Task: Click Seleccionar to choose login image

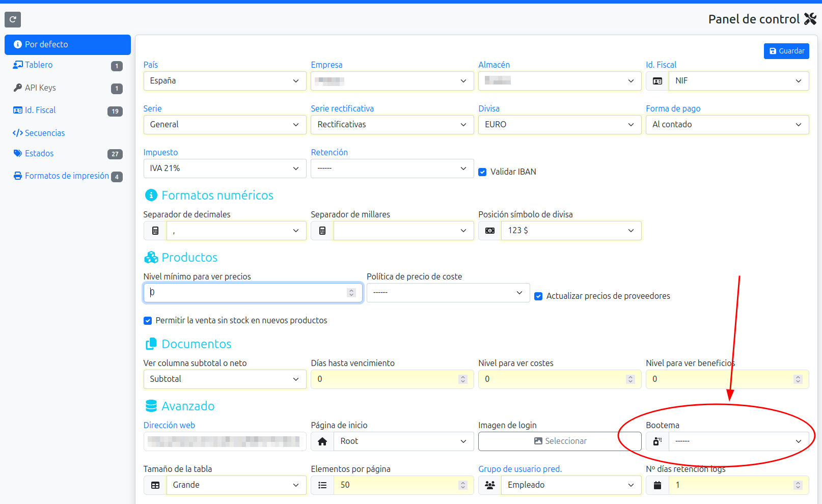Action: click(x=560, y=441)
